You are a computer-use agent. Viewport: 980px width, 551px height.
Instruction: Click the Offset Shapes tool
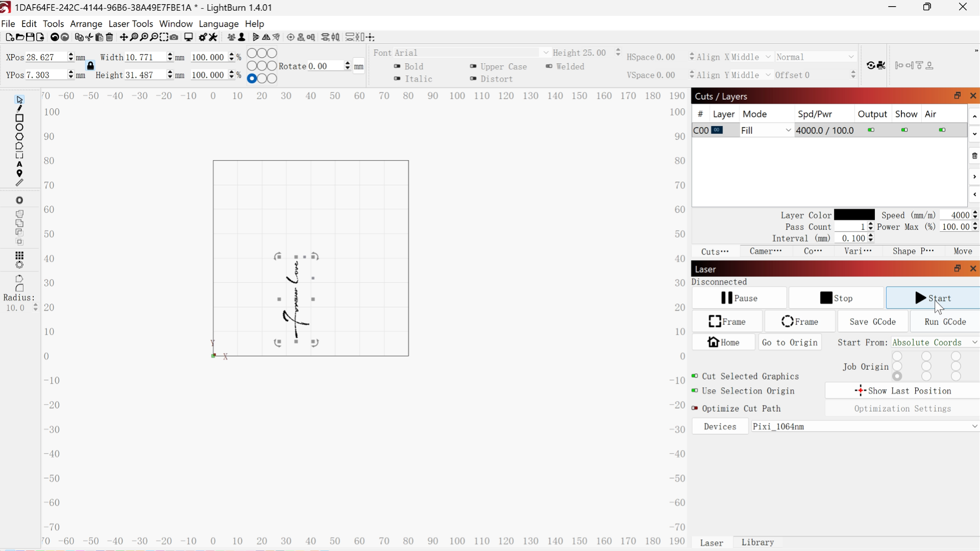[19, 201]
